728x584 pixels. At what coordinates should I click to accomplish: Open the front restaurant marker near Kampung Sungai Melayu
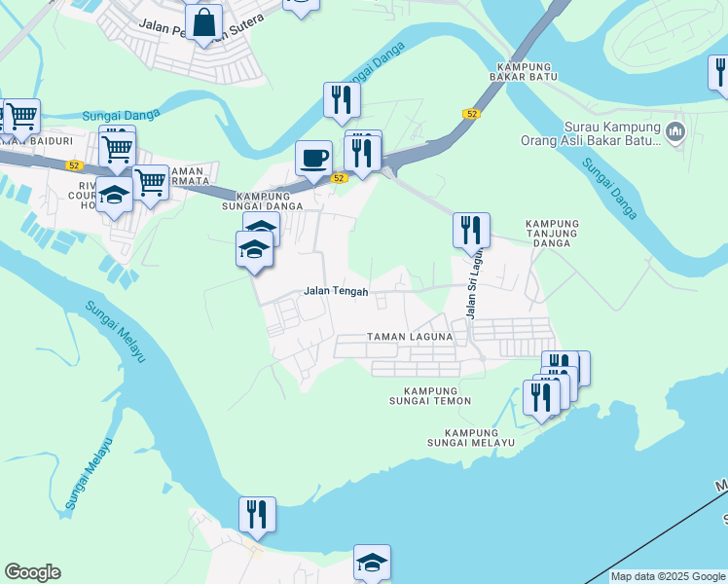tap(541, 400)
